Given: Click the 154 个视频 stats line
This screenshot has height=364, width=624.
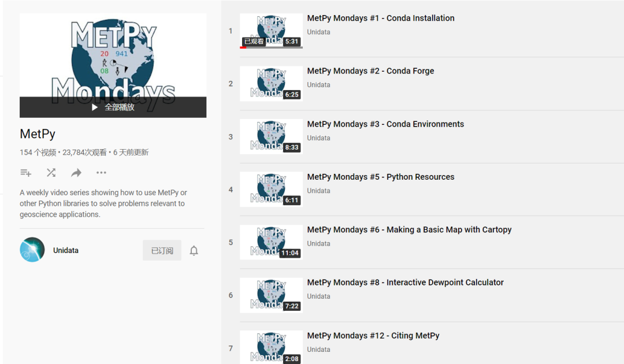Looking at the screenshot, I should click(x=84, y=153).
